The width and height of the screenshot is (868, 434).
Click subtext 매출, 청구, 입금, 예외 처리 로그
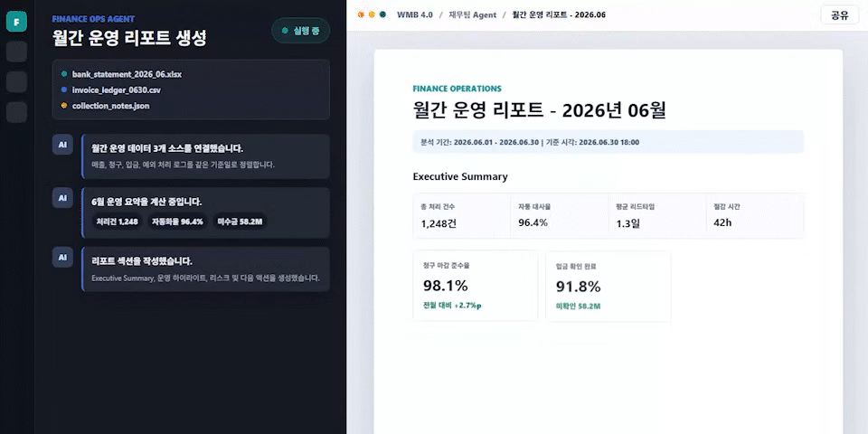(183, 165)
